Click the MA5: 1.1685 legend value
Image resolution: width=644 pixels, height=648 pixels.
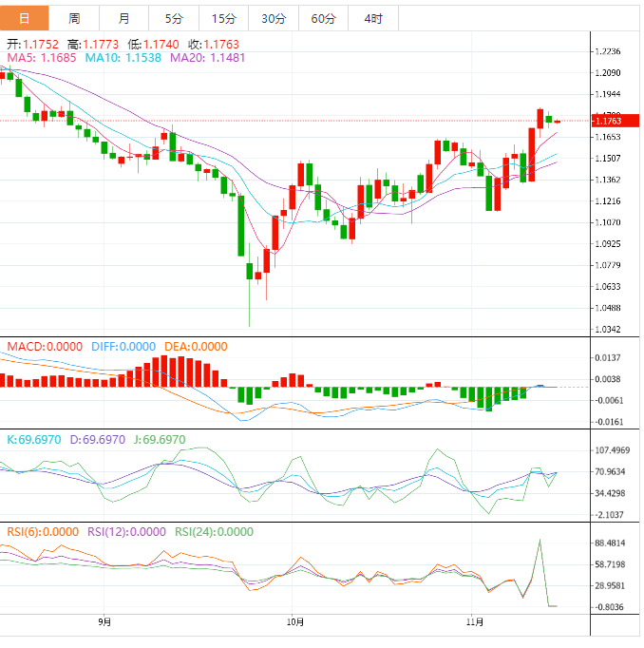pyautogui.click(x=42, y=58)
